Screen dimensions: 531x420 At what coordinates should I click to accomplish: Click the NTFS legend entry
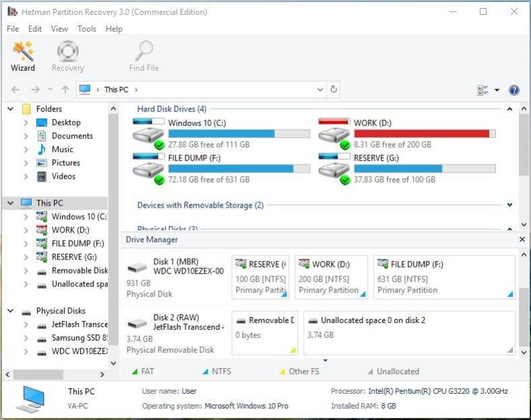tap(217, 371)
